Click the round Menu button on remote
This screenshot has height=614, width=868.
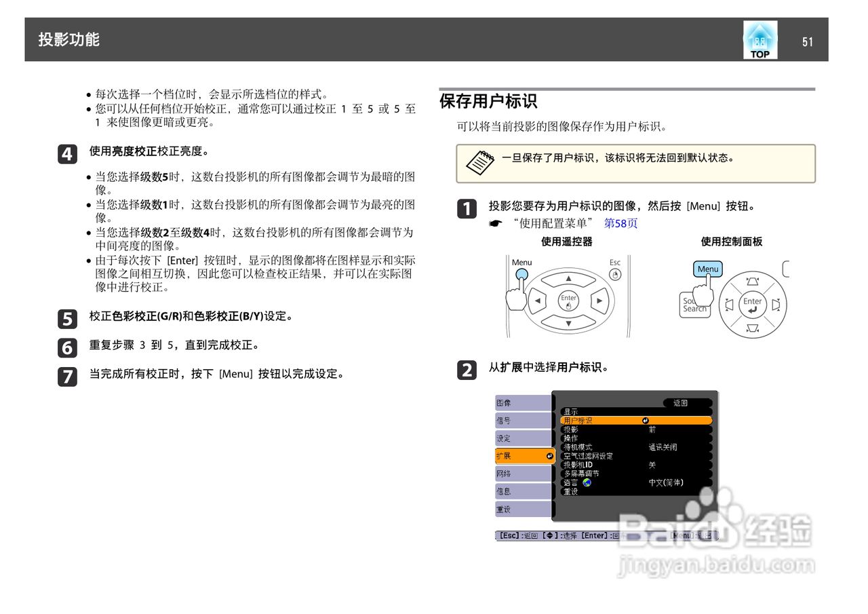pos(521,274)
